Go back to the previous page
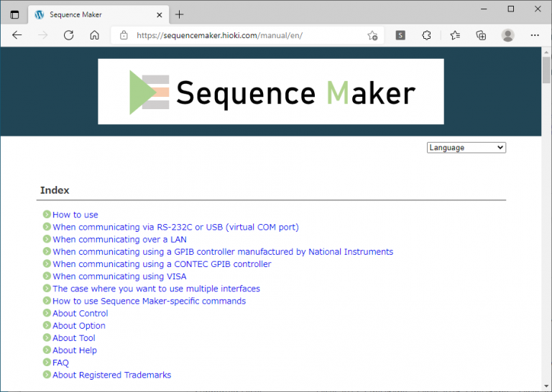The image size is (552, 392). coord(17,35)
